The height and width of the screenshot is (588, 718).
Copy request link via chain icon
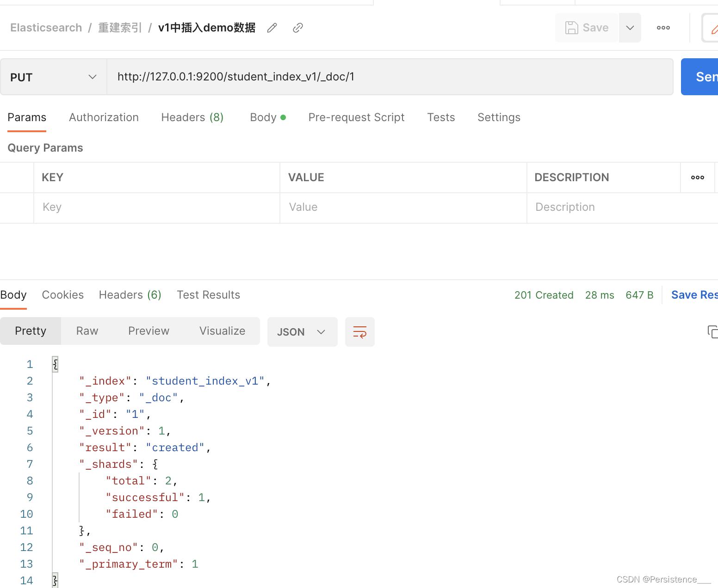pyautogui.click(x=298, y=28)
